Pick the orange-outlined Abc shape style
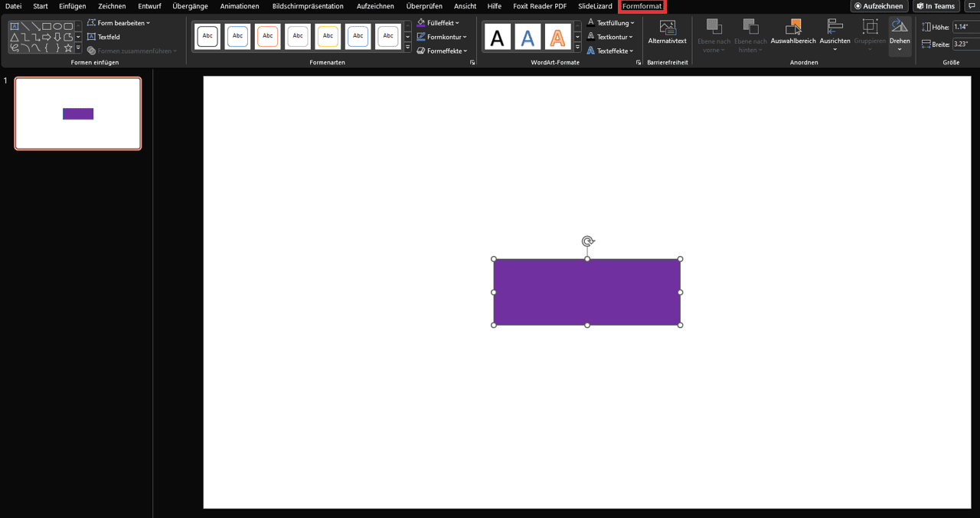The image size is (980, 518). (x=267, y=36)
